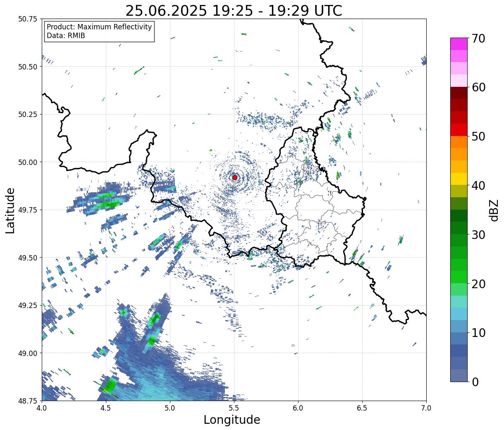Click the magenta top swatch of the colorbar
Image resolution: width=504 pixels, height=430 pixels.
(459, 44)
